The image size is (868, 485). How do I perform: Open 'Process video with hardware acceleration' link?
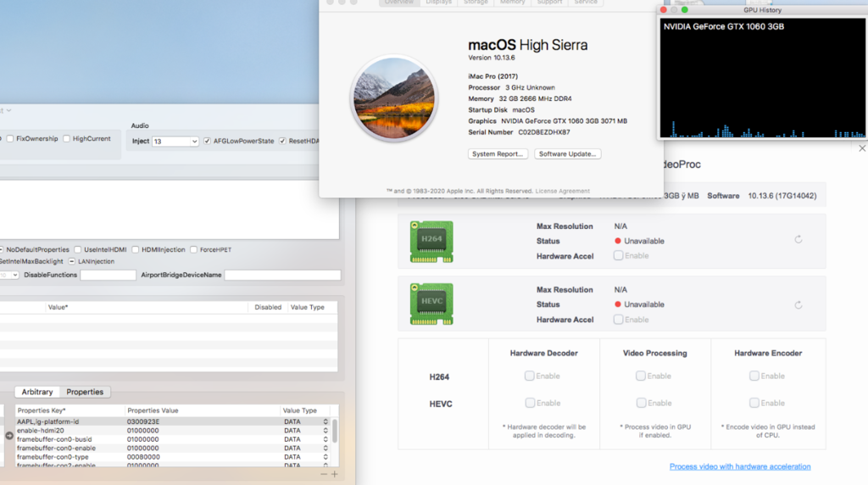click(739, 466)
